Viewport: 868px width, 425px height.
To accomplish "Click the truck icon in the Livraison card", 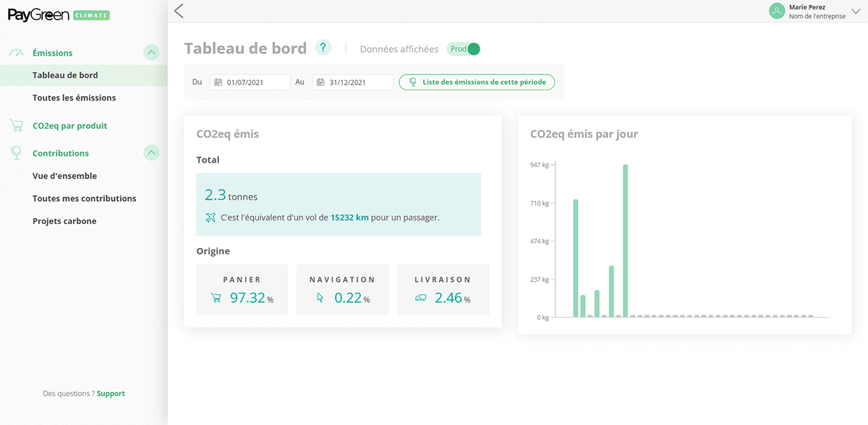I will tap(420, 298).
